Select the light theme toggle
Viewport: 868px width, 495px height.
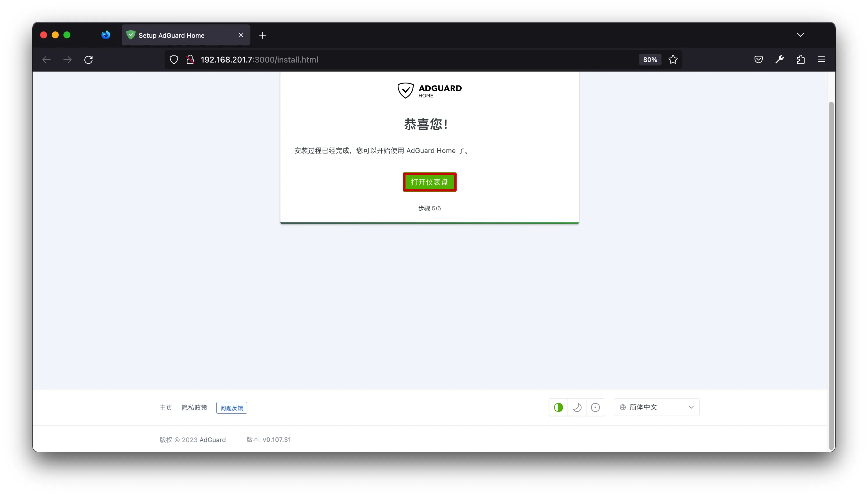pyautogui.click(x=558, y=407)
